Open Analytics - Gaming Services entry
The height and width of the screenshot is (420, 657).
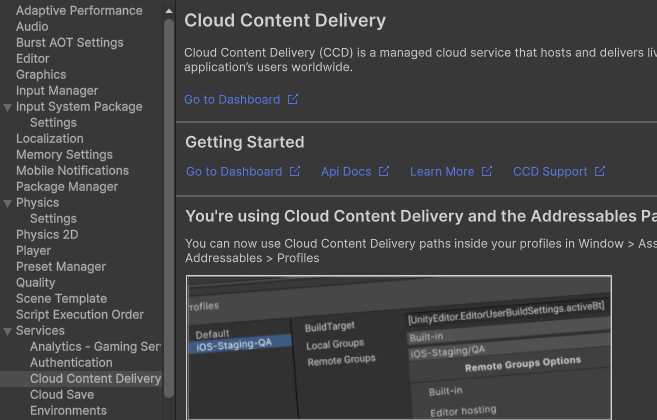pyautogui.click(x=95, y=347)
